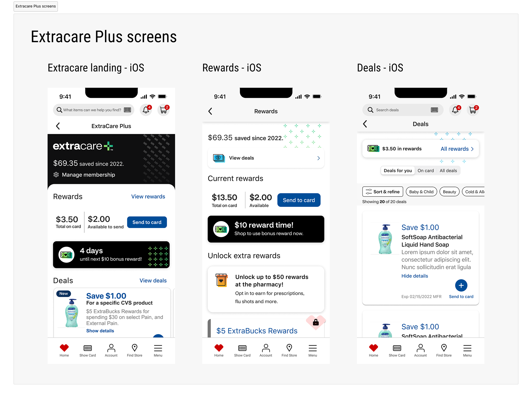Click 'Showing 20 of 20 deals' text

(384, 202)
